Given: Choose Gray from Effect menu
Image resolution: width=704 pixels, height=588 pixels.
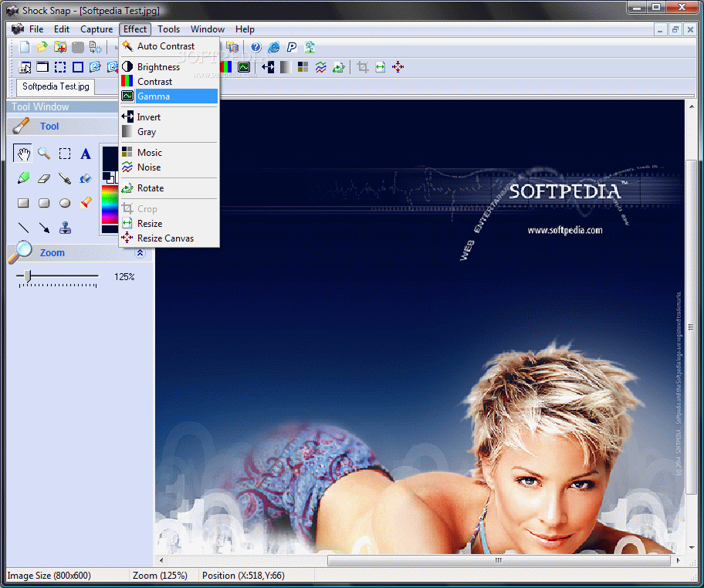Looking at the screenshot, I should 169,132.
